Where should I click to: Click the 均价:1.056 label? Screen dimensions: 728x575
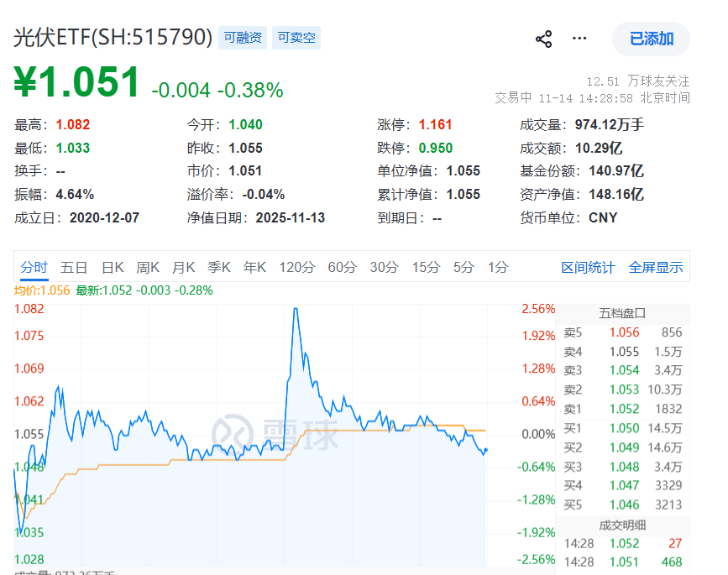42,291
